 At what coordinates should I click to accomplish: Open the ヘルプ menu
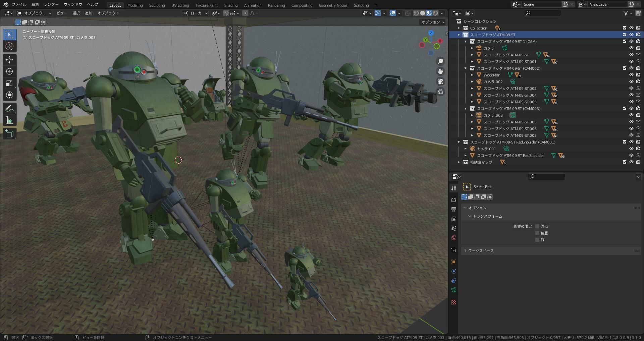point(93,4)
